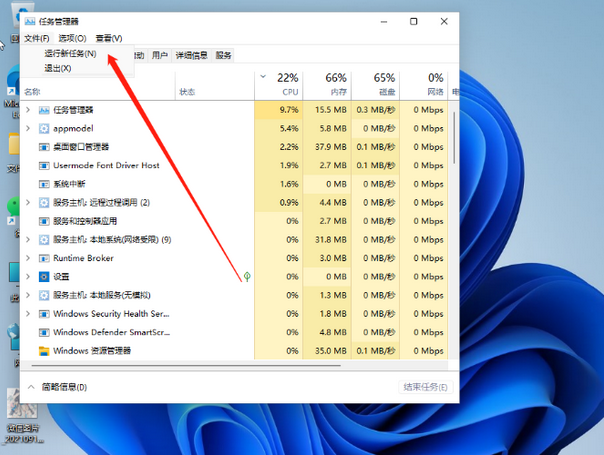The image size is (604, 455).
Task: Select the Windows 资源管理器 folder icon
Action: point(44,351)
